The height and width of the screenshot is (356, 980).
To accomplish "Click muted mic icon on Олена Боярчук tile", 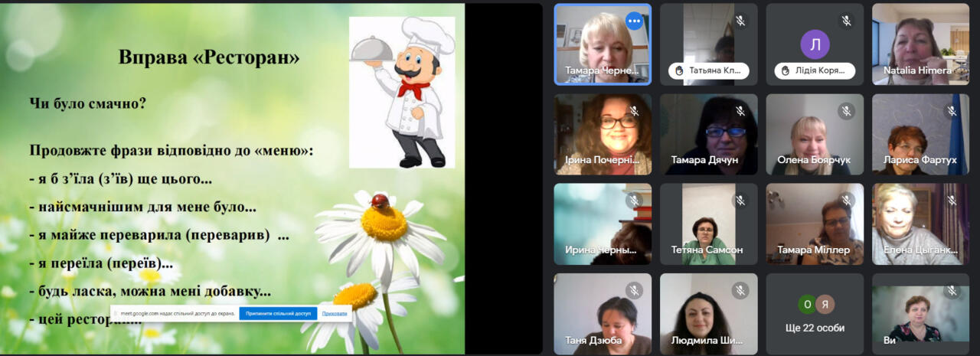I will 846,111.
